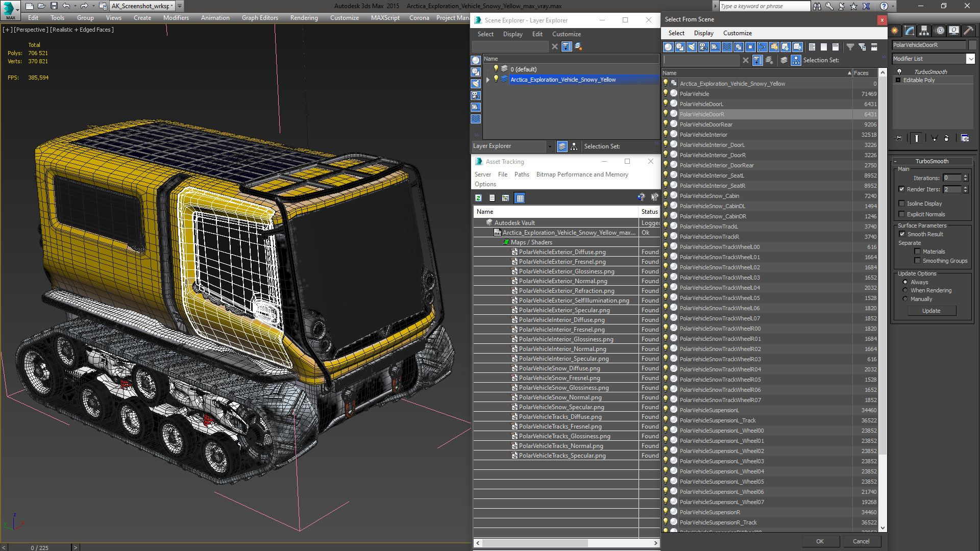Click Iterations spinner arrows

coord(965,178)
